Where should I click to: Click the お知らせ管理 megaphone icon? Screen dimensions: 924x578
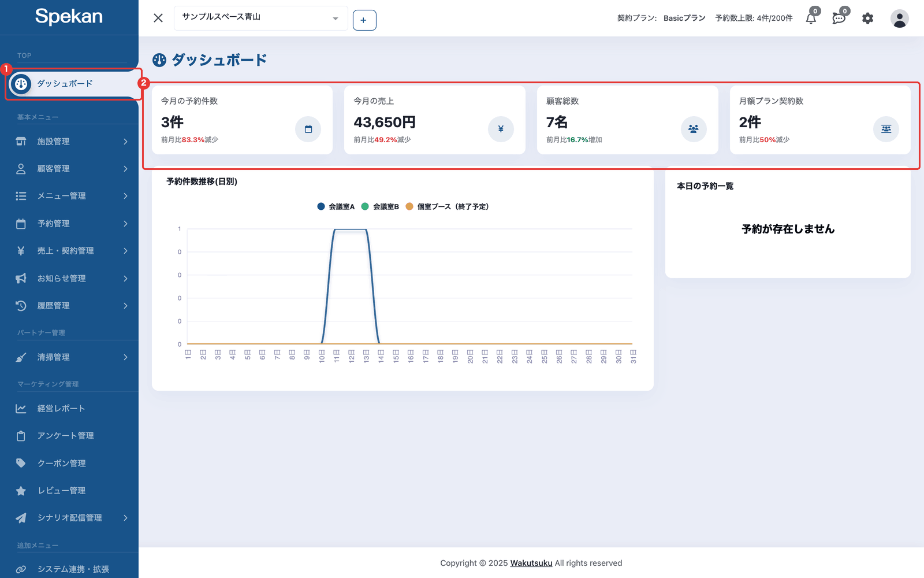tap(21, 279)
